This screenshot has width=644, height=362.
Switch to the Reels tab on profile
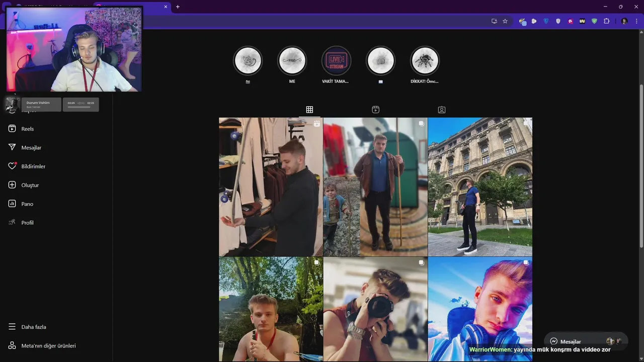(x=375, y=110)
